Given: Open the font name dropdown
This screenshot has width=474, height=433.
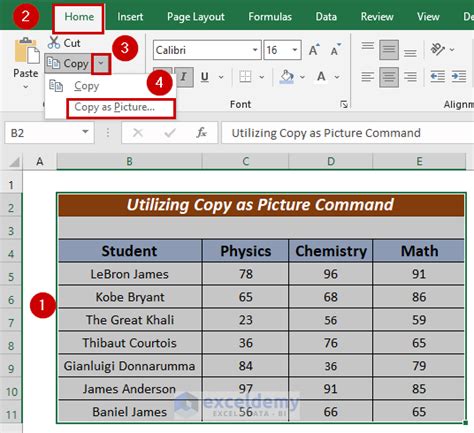Looking at the screenshot, I should (255, 50).
